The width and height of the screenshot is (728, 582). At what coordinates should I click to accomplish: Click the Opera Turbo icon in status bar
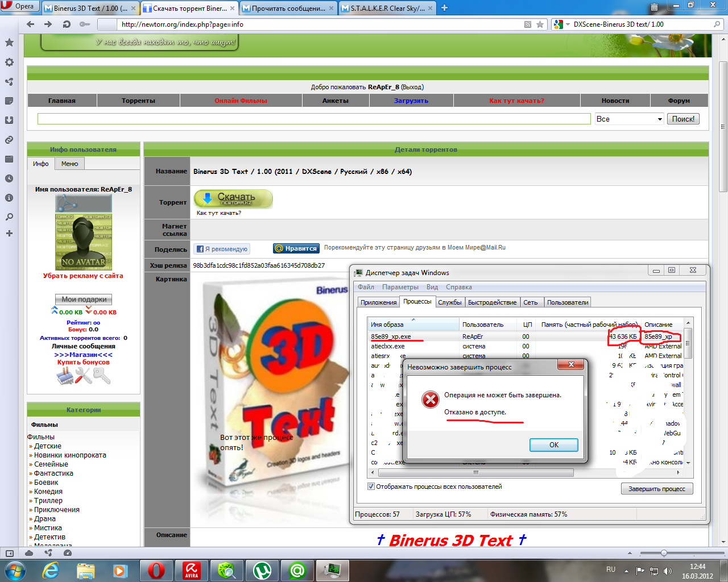[x=68, y=552]
